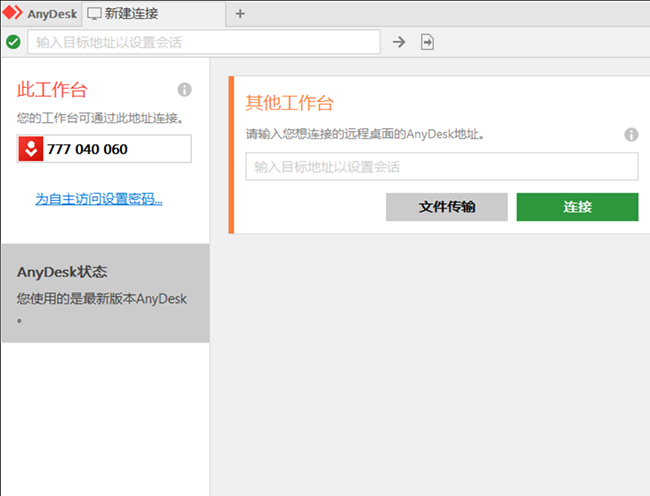Click the 您使用的是最新版本AnyDesk status text
Screen dimensions: 650x496
[101, 299]
